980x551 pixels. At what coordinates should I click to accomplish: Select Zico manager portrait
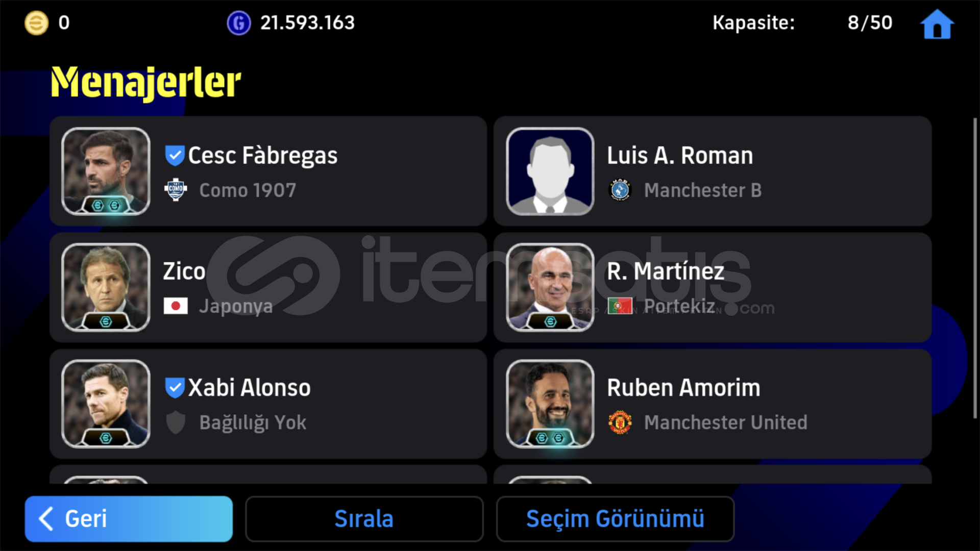click(x=106, y=287)
